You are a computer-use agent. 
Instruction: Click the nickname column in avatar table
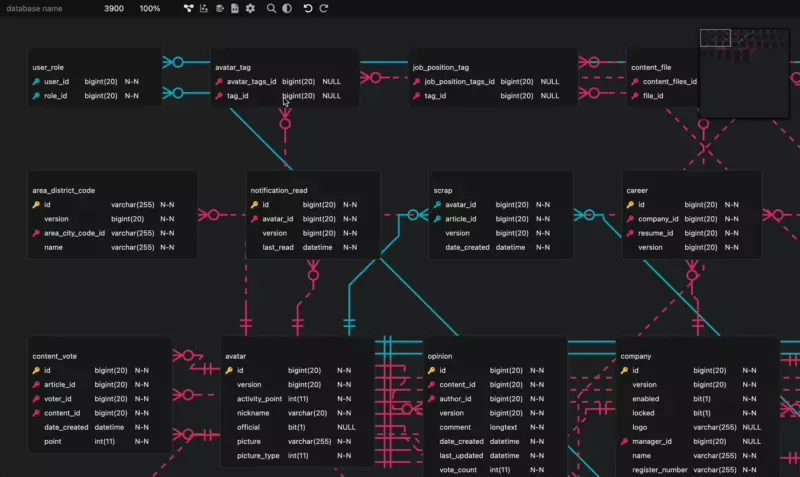pyautogui.click(x=254, y=413)
